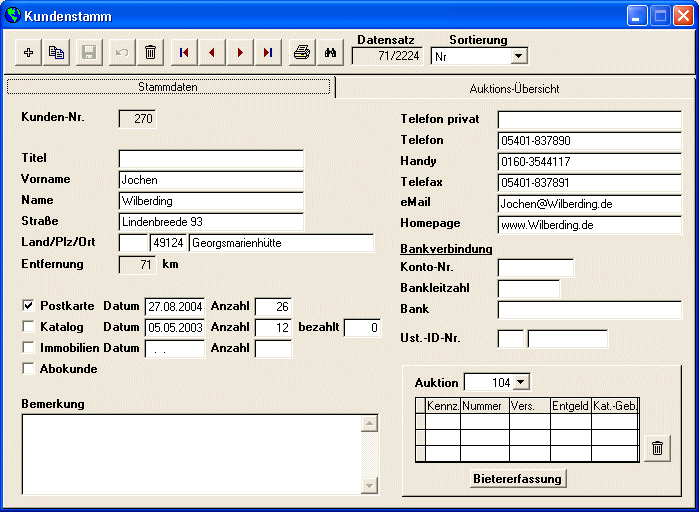
Task: Switch to the Stammdaten tab
Action: click(168, 87)
